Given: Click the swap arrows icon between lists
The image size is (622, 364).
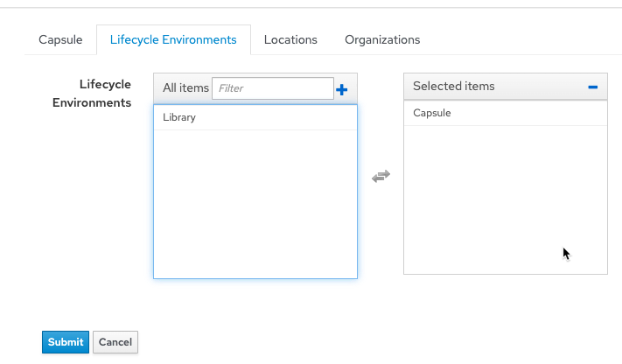Looking at the screenshot, I should click(381, 176).
